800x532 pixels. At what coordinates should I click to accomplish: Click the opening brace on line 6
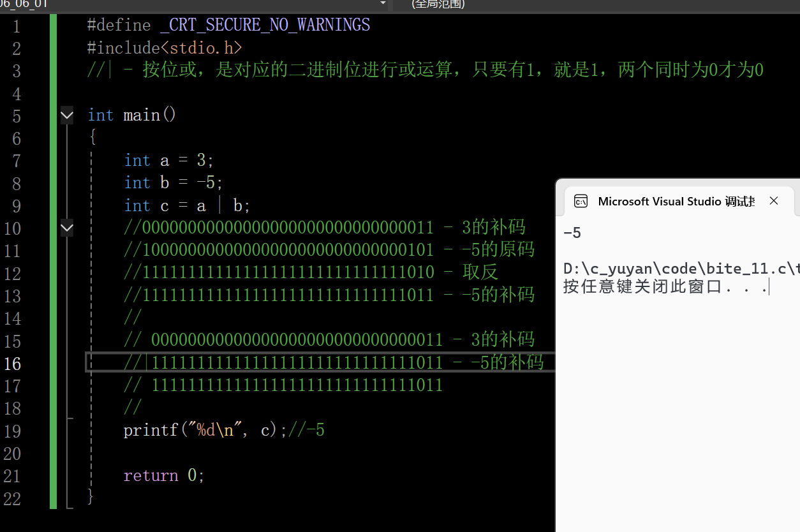[x=93, y=138]
